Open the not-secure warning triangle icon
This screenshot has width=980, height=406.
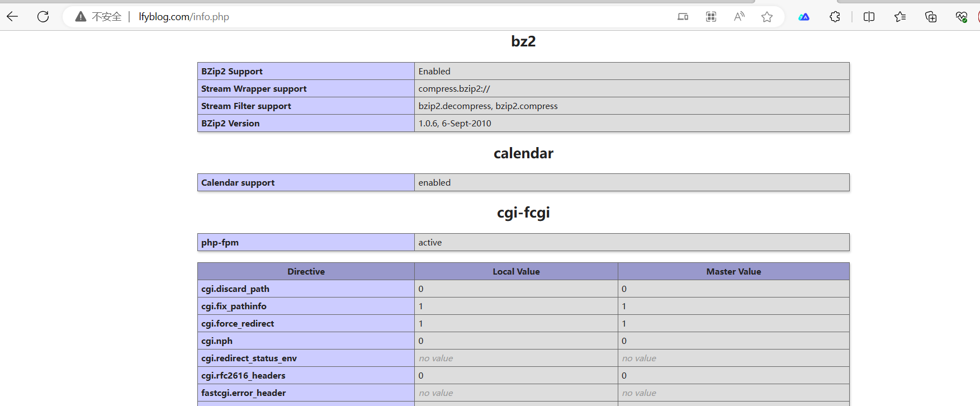(x=81, y=17)
